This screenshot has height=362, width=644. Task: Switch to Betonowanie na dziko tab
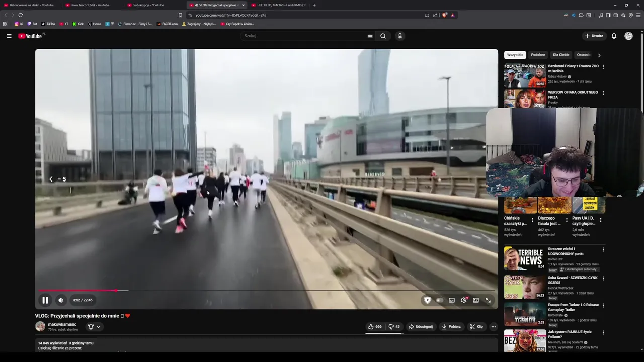point(30,5)
